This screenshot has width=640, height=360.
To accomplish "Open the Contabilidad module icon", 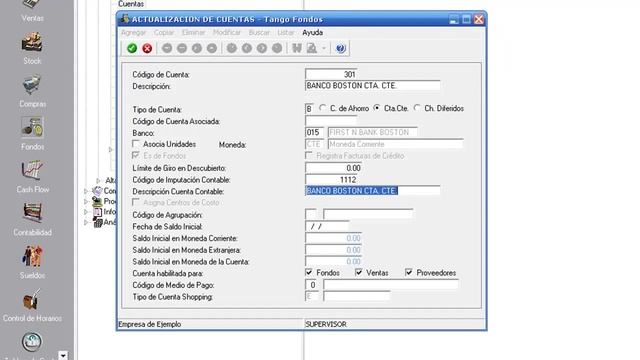I will (x=32, y=213).
